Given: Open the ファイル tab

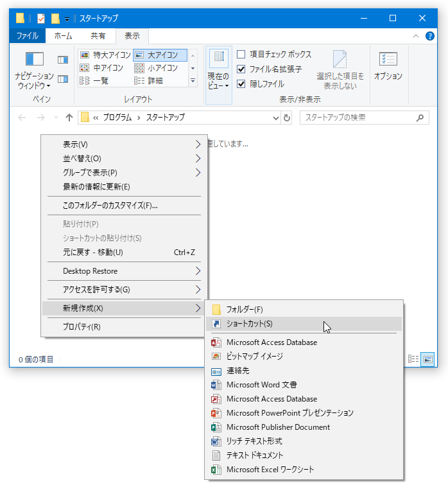Looking at the screenshot, I should click(28, 36).
